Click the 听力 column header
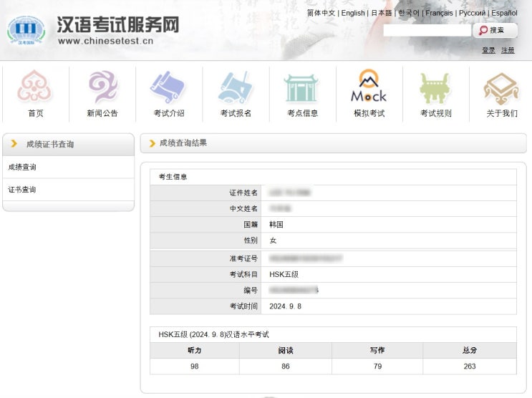The image size is (532, 398). click(195, 350)
